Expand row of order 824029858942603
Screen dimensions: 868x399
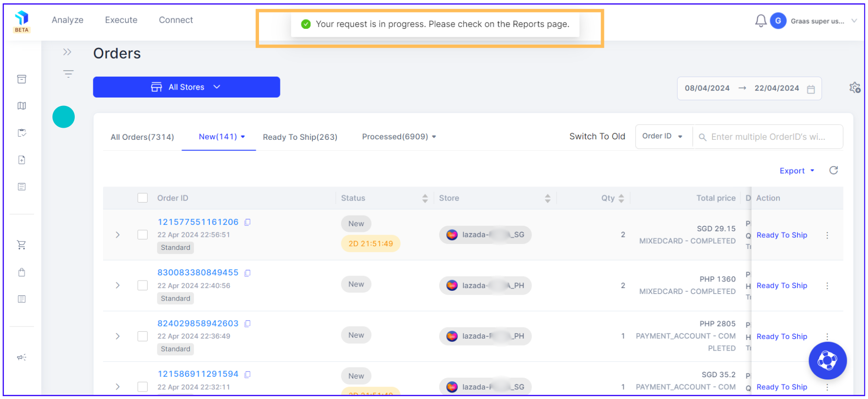117,336
